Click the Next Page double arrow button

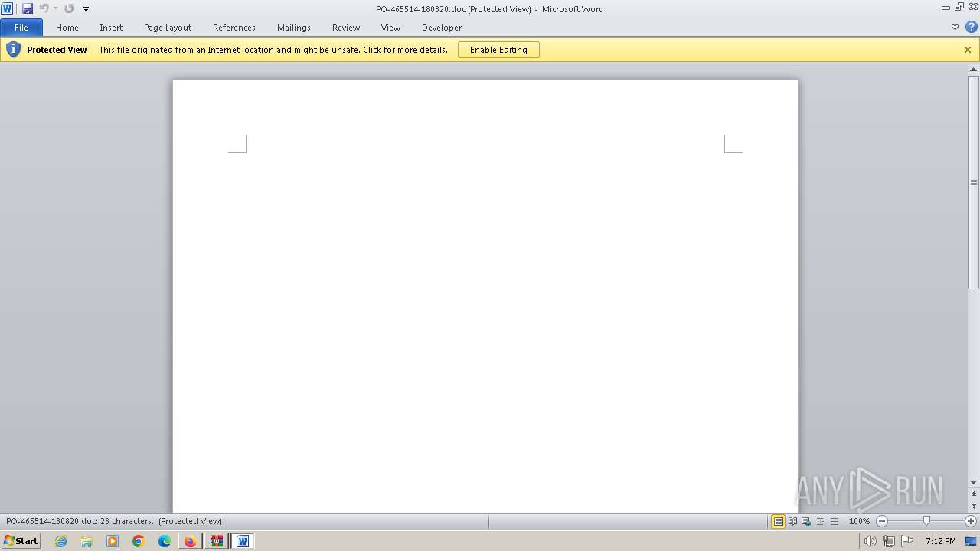coord(974,507)
